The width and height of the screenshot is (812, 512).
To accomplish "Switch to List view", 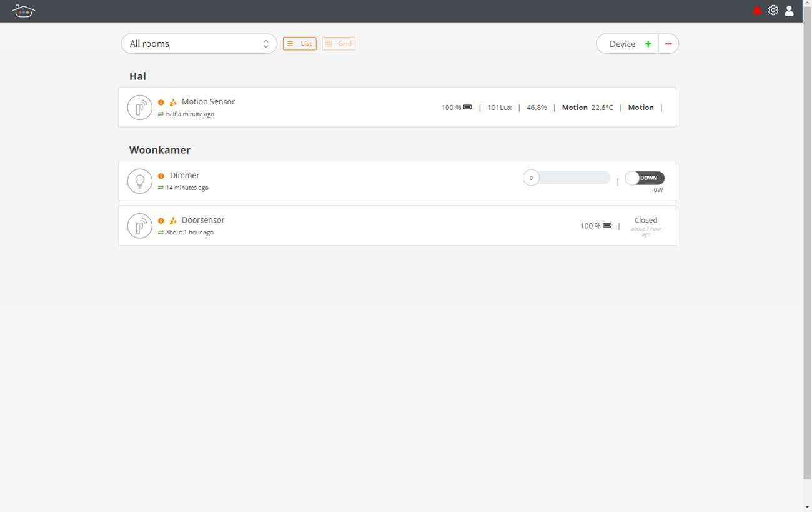I will pyautogui.click(x=300, y=44).
